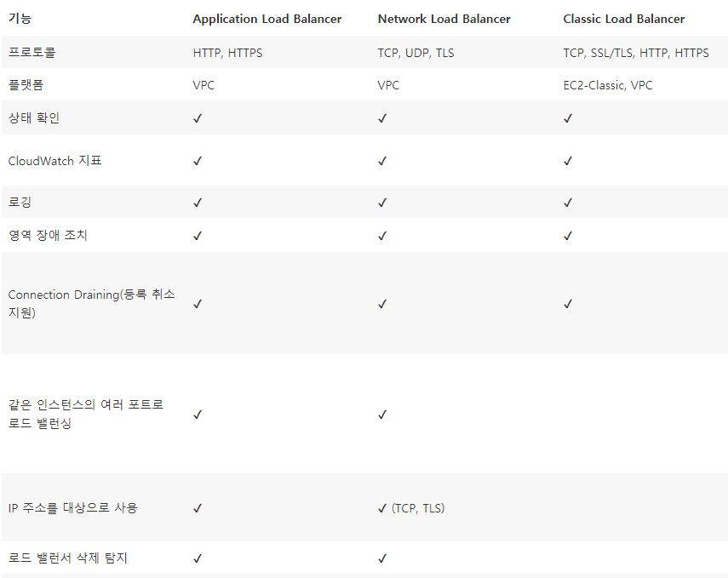Click TCP, SSL/TLS, HTTP, HTTPS cell
The width and height of the screenshot is (728, 578).
point(635,53)
